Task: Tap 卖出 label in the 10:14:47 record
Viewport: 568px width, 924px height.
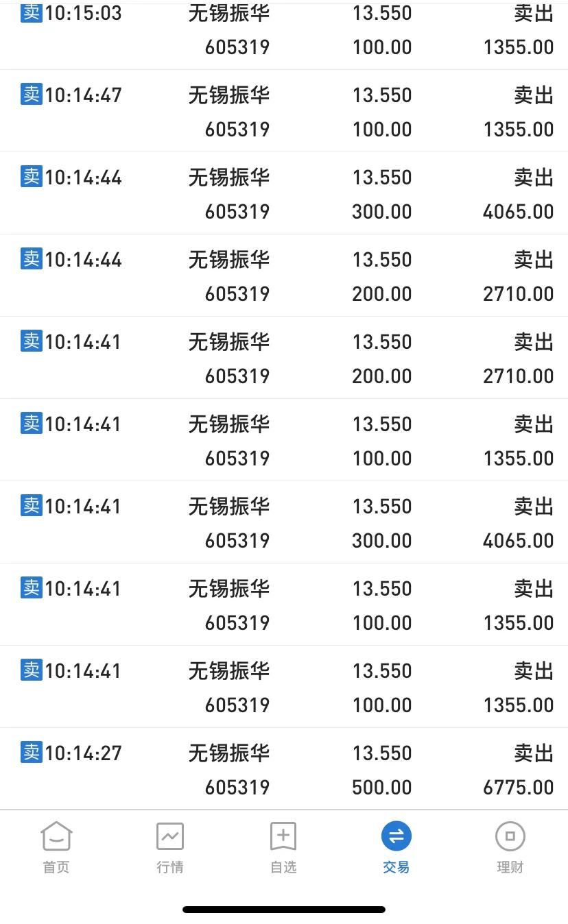Action: point(534,95)
